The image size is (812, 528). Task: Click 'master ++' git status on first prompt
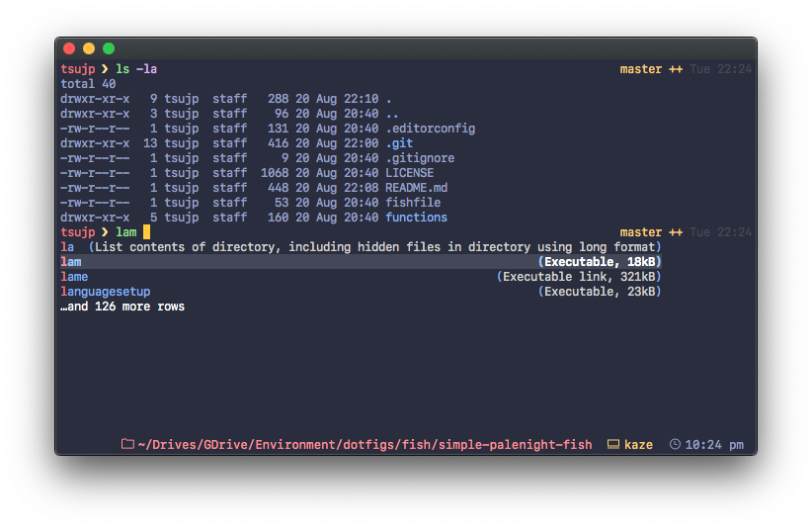click(651, 69)
